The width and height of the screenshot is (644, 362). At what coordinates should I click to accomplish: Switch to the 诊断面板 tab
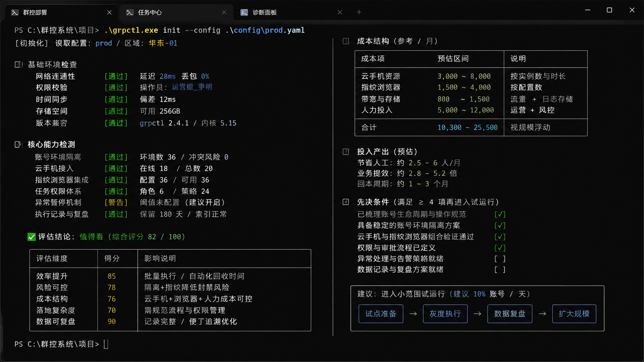click(x=291, y=12)
